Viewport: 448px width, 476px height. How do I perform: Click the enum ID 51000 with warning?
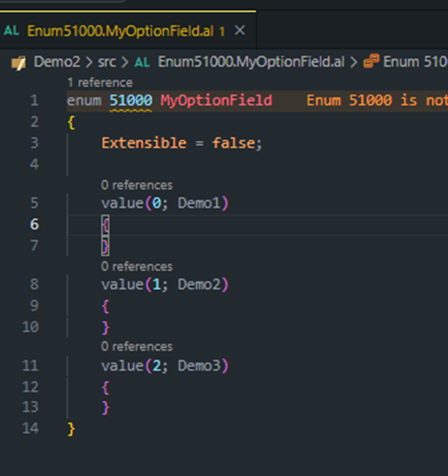[x=131, y=101]
